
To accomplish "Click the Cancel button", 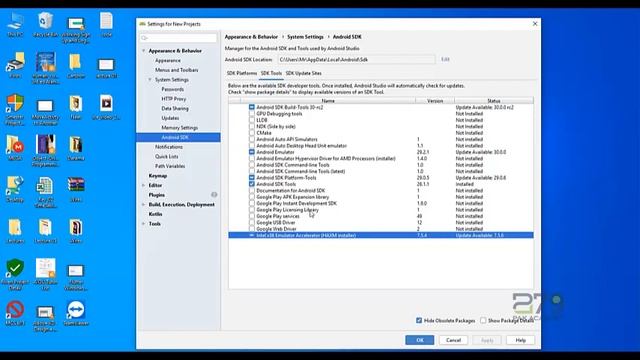I will click(x=453, y=340).
